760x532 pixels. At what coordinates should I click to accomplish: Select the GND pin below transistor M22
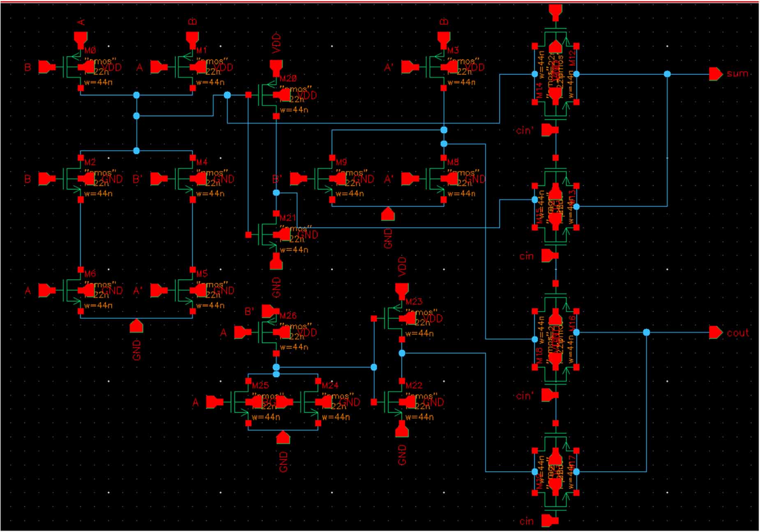pyautogui.click(x=401, y=431)
